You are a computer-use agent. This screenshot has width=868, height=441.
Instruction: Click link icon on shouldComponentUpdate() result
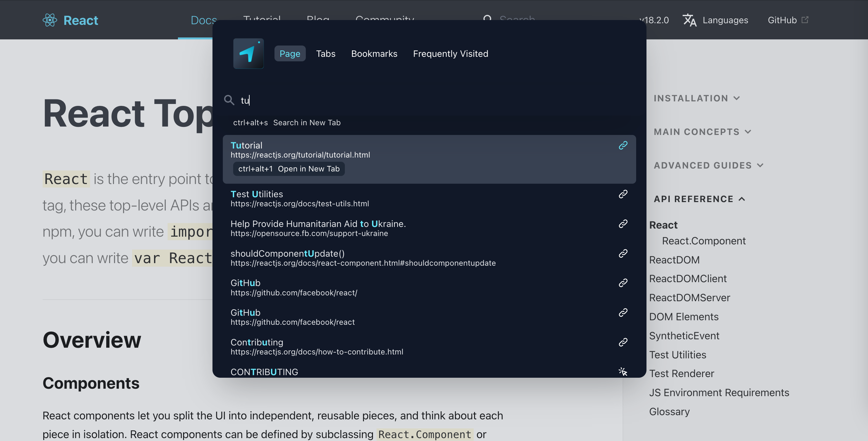(623, 253)
